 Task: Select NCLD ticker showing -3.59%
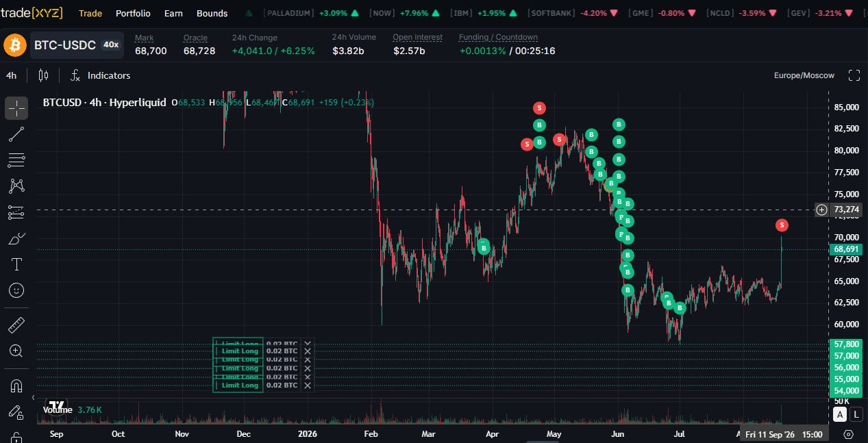[x=743, y=13]
